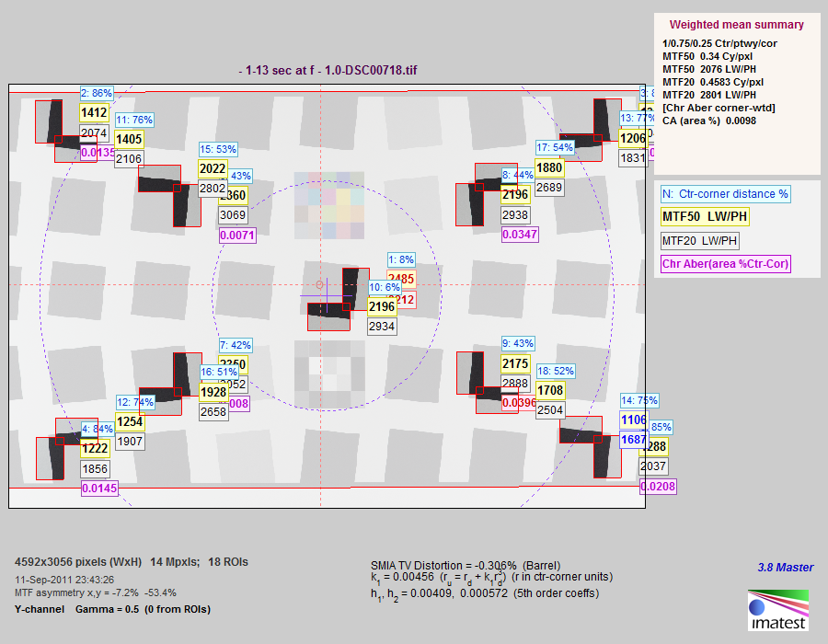Select the "10: 6%" ROI label

coord(385,287)
